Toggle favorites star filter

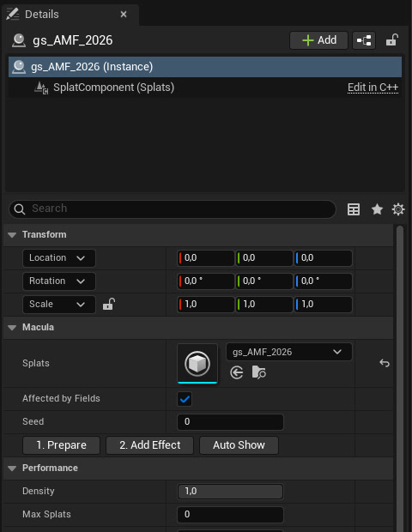point(377,209)
